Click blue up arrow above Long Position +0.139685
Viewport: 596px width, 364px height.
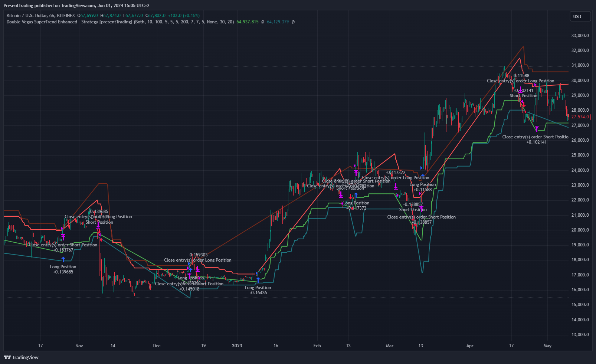pos(63,259)
